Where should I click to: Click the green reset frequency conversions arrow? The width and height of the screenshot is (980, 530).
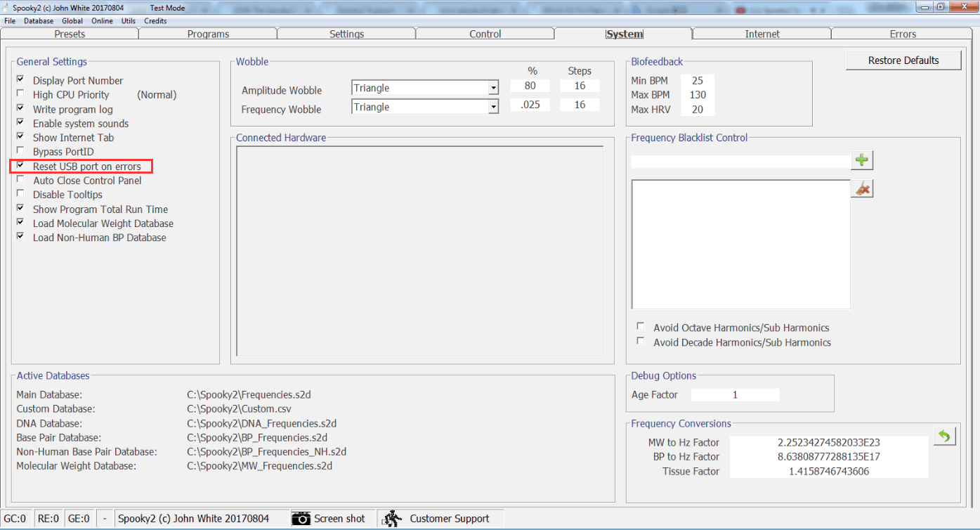[x=944, y=437]
